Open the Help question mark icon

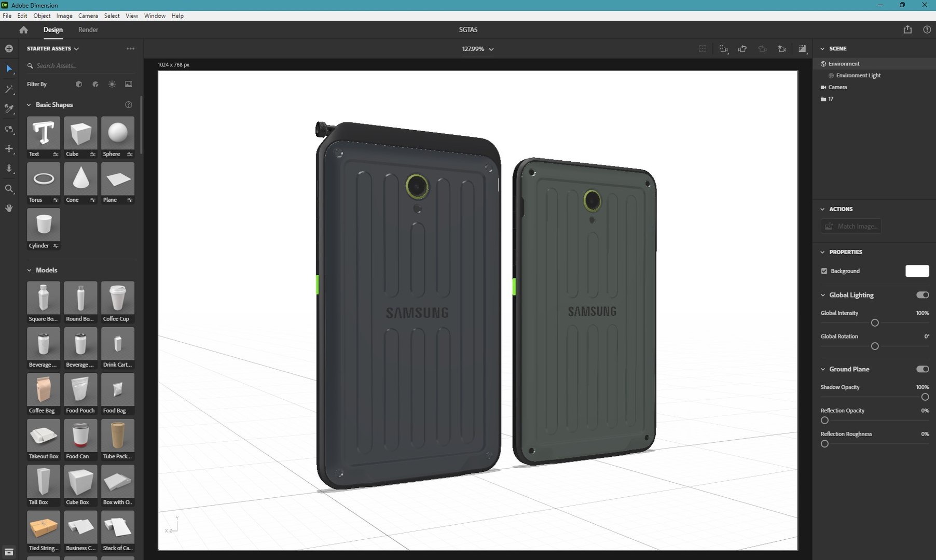click(927, 30)
